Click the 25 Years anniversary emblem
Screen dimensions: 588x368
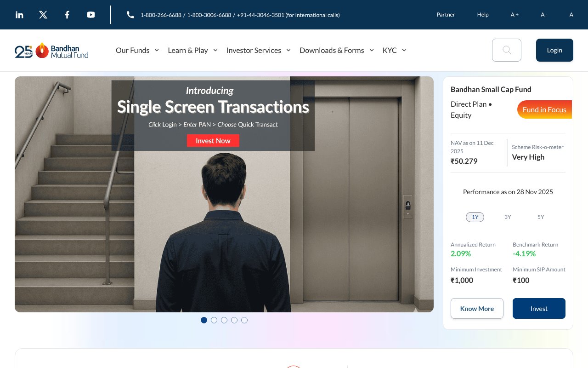coord(24,50)
